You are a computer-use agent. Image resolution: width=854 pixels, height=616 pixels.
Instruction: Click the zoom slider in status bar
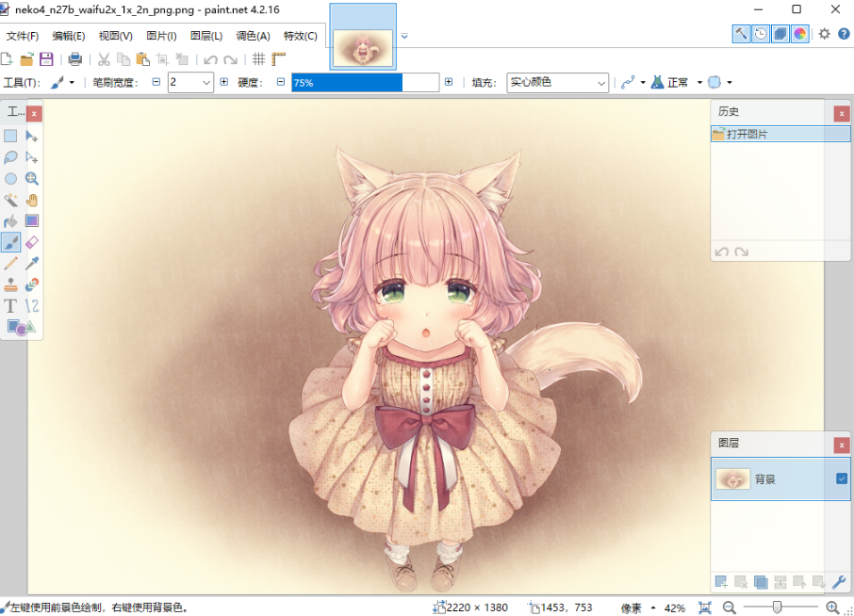tap(780, 608)
